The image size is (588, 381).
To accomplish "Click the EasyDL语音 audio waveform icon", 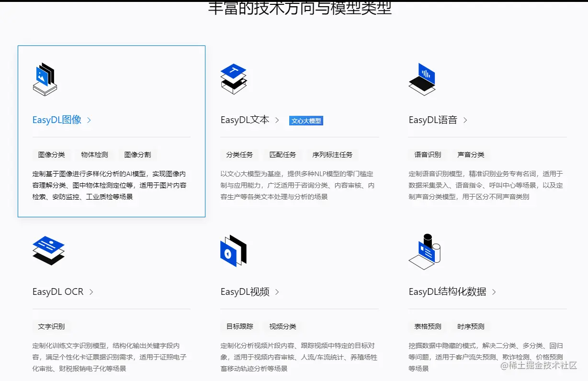I will 422,79.
